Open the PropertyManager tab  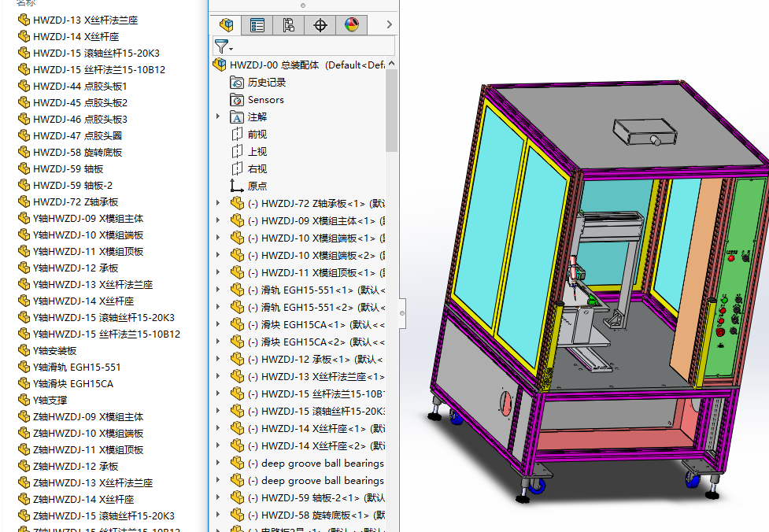[x=257, y=25]
